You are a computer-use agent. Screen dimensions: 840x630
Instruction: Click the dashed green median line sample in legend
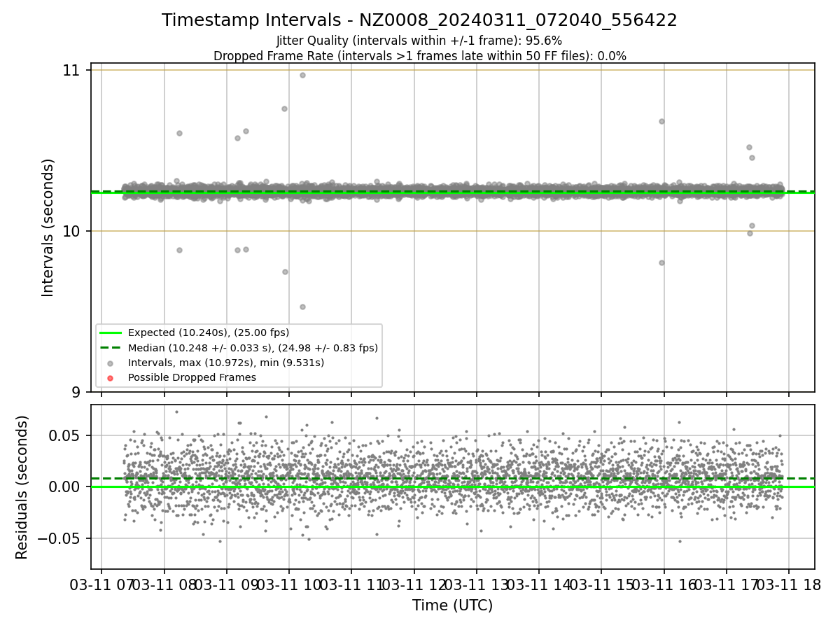click(x=111, y=347)
